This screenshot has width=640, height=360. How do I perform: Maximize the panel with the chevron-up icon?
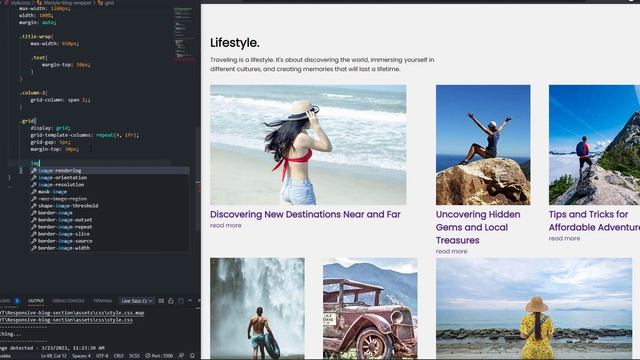point(190,301)
